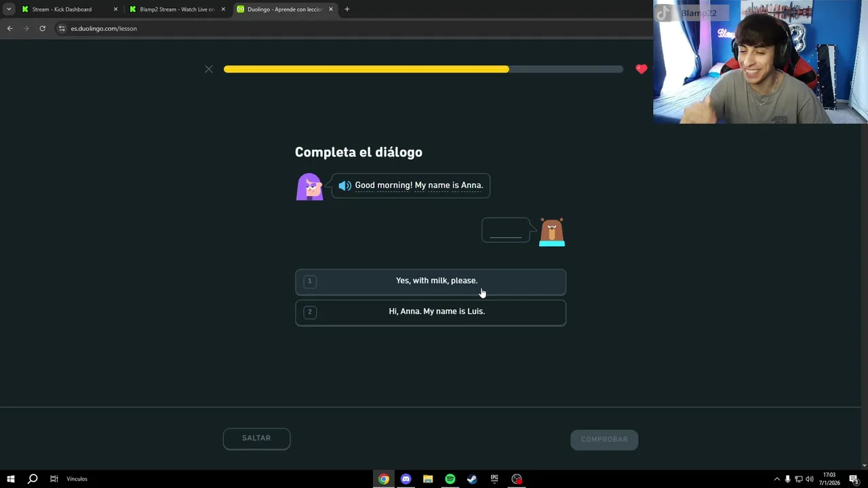The width and height of the screenshot is (868, 488).
Task: Open the taskbar clock showing 17:03
Action: [x=829, y=479]
